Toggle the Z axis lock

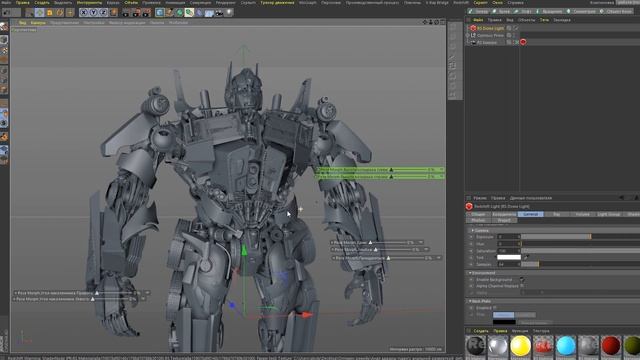pos(103,13)
